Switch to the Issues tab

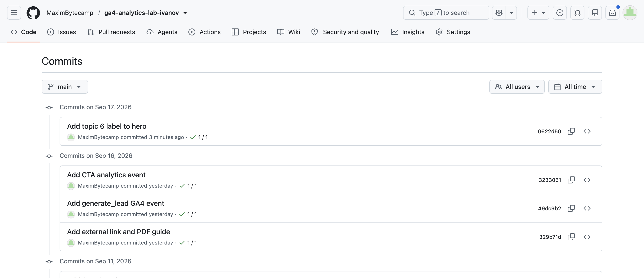pos(62,32)
